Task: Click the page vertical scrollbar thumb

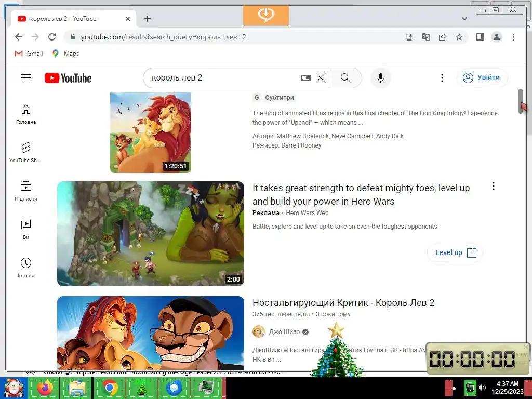Action: point(521,101)
